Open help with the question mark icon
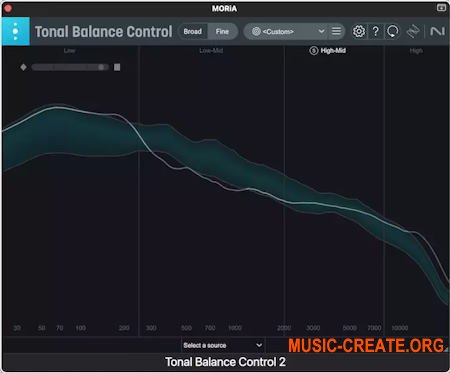Image resolution: width=450 pixels, height=373 pixels. point(376,31)
